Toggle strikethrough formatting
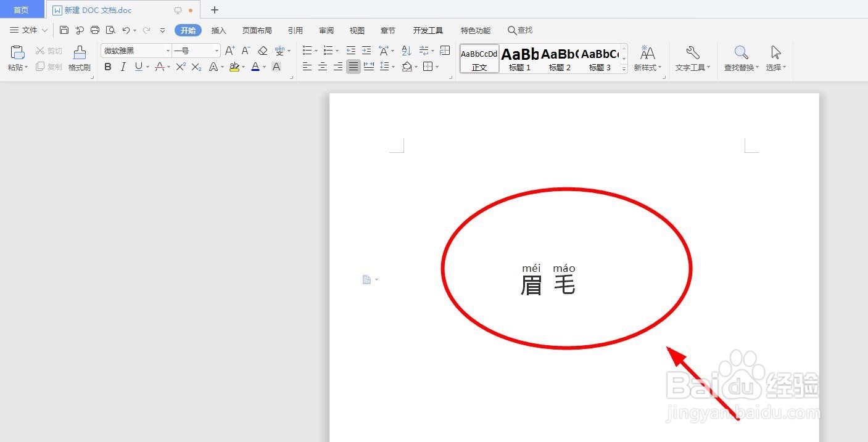Screen dimensions: 868x442 coord(160,67)
